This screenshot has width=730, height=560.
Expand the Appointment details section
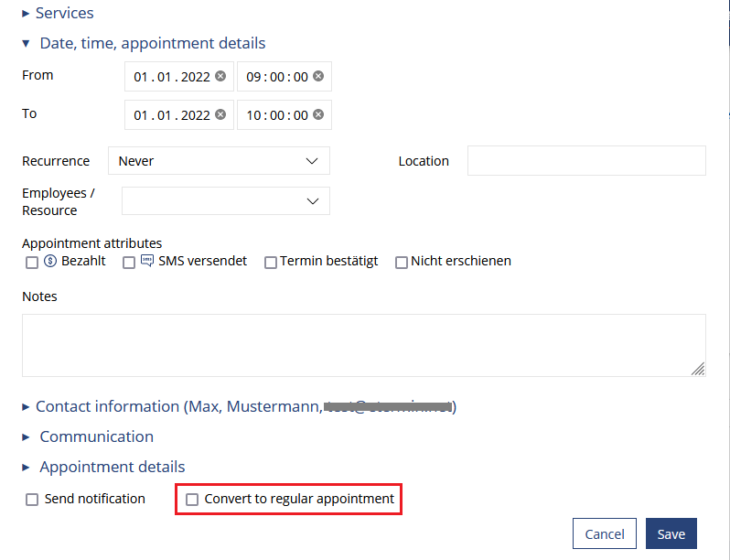[x=103, y=467]
